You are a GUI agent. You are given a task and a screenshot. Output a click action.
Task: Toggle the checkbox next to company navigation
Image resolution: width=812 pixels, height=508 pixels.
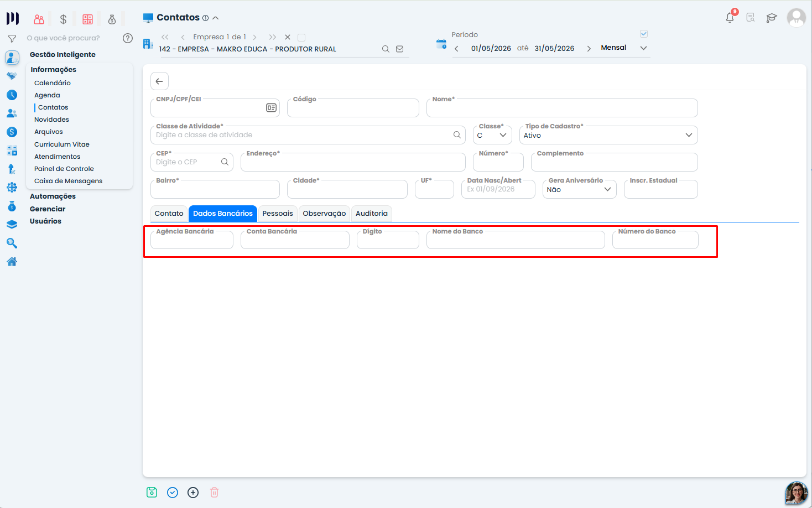tap(301, 38)
